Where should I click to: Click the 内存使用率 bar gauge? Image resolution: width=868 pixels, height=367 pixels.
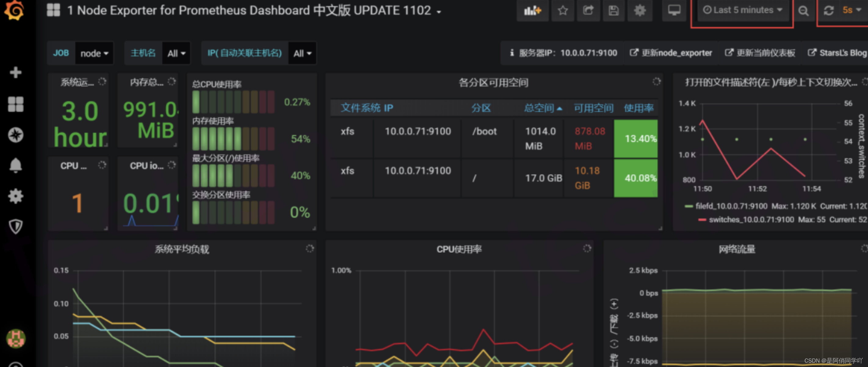click(x=233, y=139)
